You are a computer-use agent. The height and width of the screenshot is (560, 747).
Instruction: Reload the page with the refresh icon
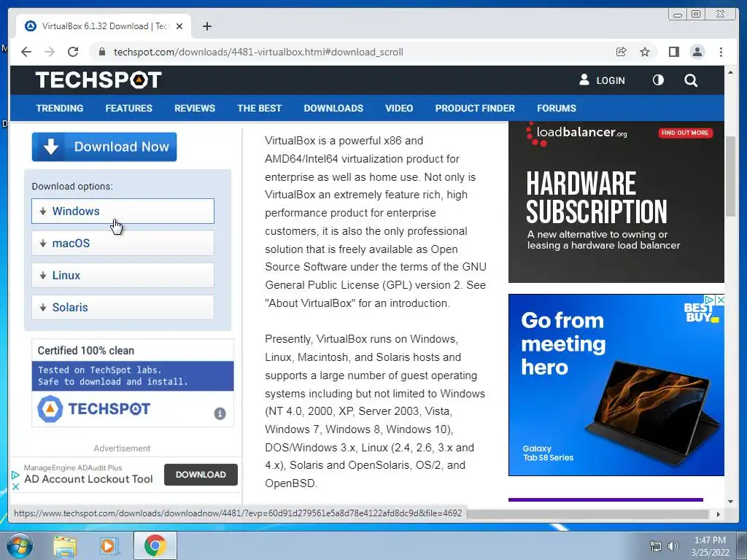pos(73,52)
